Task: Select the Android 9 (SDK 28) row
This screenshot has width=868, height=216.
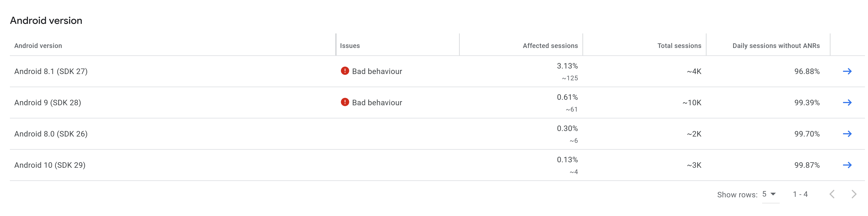Action: pyautogui.click(x=47, y=103)
